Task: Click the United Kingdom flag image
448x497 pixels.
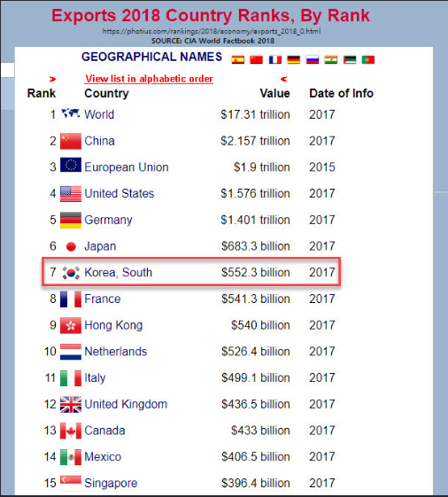Action: click(71, 405)
